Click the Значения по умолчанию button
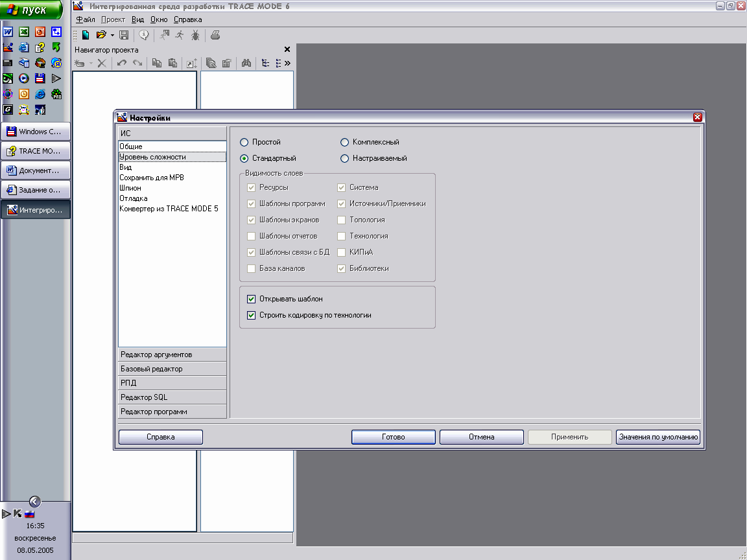 (658, 437)
